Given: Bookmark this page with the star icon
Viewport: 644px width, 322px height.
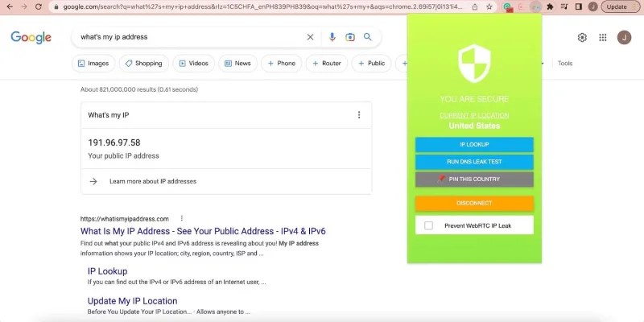Looking at the screenshot, I should [489, 7].
